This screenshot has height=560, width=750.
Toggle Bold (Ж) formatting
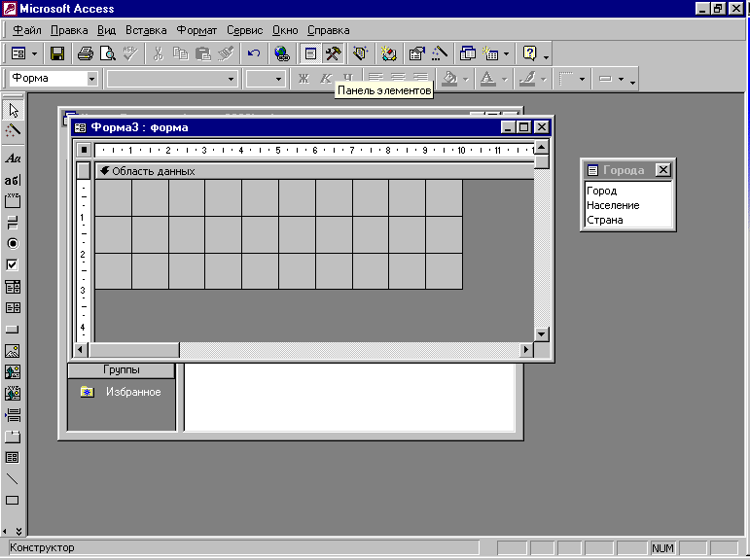click(x=304, y=79)
